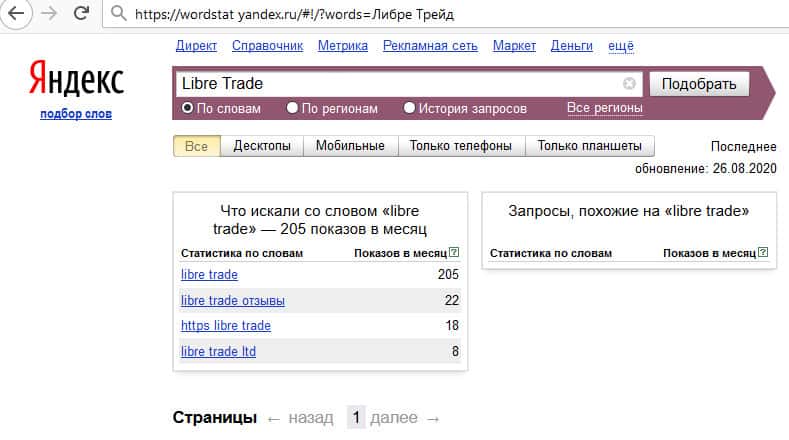Open help icon for left Показов в месяц
The width and height of the screenshot is (789, 440).
point(454,252)
